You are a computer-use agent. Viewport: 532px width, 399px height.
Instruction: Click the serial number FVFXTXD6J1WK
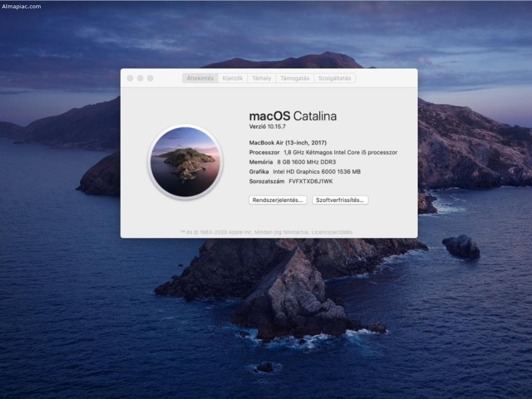click(x=310, y=181)
